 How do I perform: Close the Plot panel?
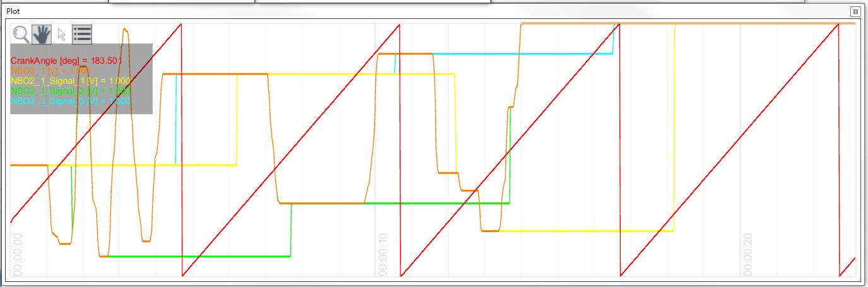(x=854, y=11)
